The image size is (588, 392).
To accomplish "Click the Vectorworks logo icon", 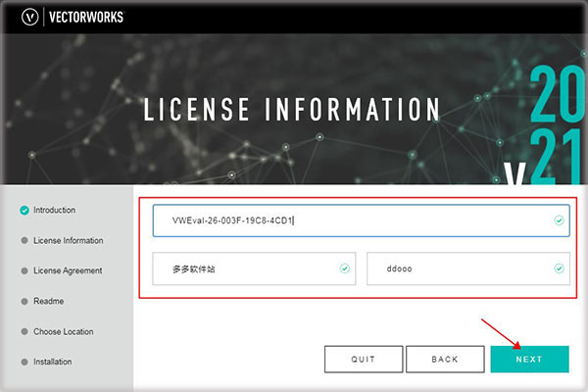I will point(29,17).
